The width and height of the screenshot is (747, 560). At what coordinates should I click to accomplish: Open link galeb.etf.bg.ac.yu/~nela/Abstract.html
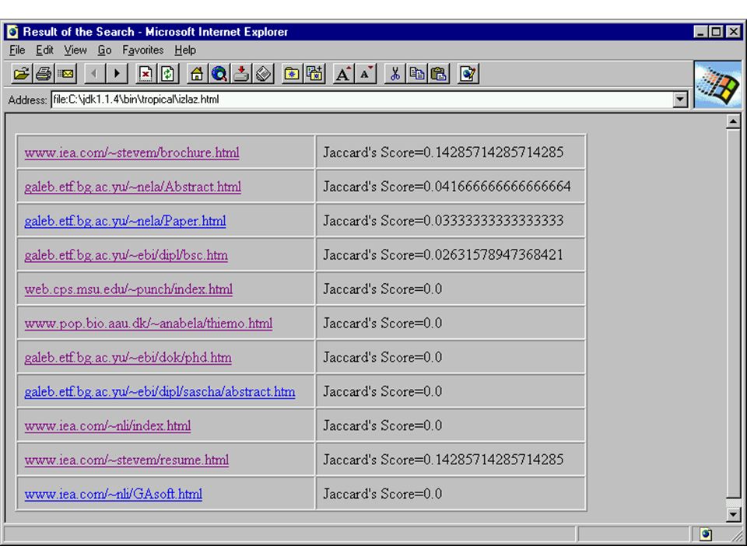[x=133, y=187]
